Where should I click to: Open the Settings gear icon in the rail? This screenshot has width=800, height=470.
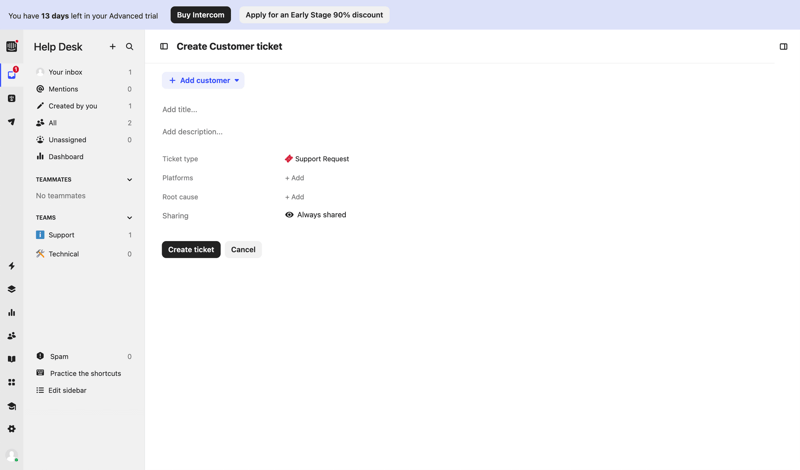[x=11, y=429]
